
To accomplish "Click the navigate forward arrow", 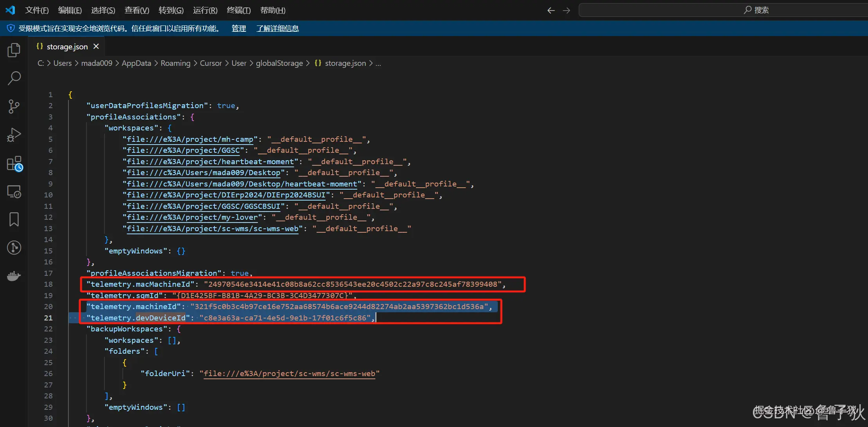I will click(x=566, y=10).
